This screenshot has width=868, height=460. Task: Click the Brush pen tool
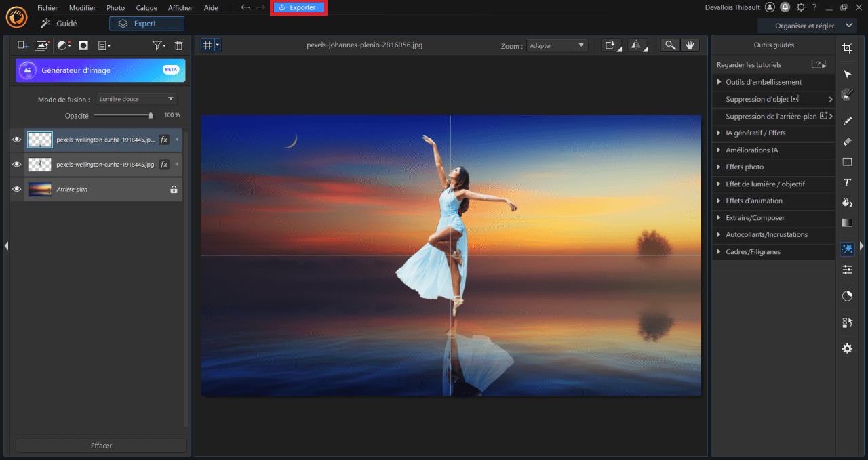pyautogui.click(x=847, y=121)
